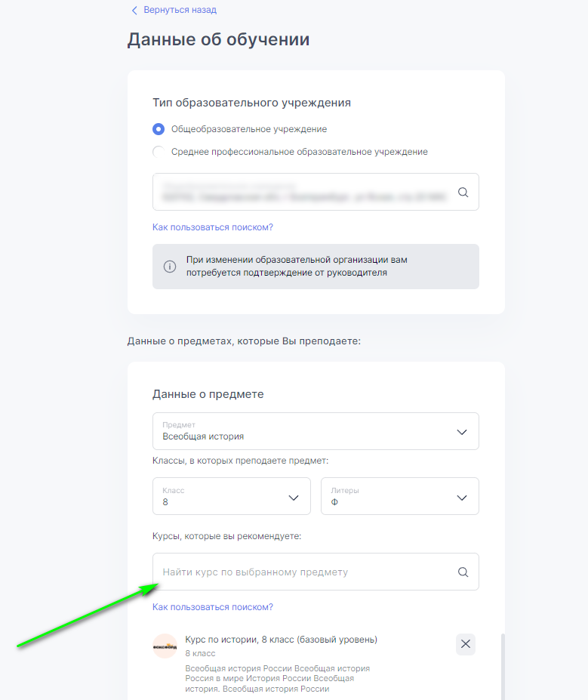Click the chevron arrow in the Класс dropdown
This screenshot has width=588, height=700.
pos(294,498)
